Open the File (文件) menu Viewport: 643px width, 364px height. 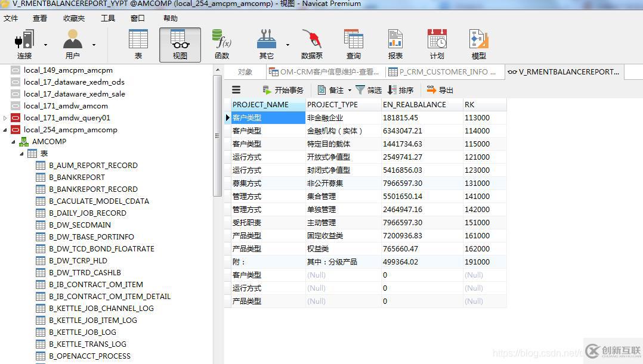click(11, 18)
